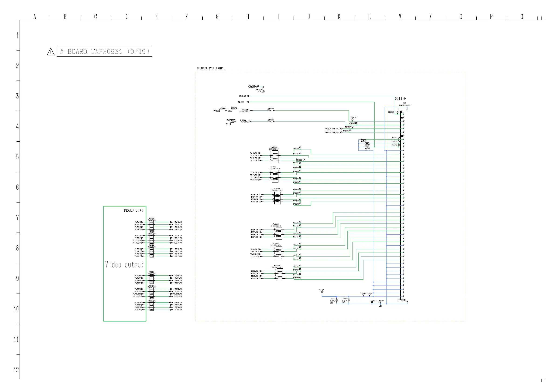
Task: Click the A-BOARD TNPH0931 title box
Action: click(x=104, y=51)
